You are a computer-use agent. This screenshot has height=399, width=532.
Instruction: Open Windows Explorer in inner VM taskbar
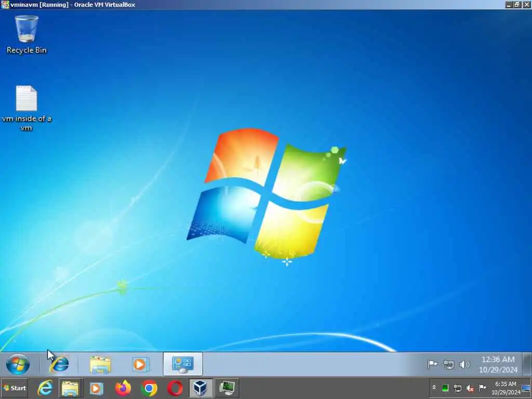coord(100,365)
